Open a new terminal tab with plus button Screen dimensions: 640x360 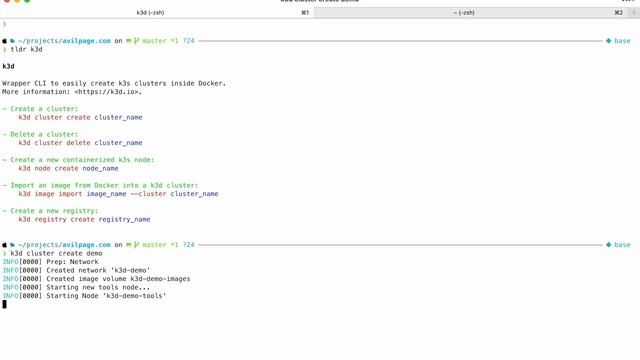coord(634,13)
